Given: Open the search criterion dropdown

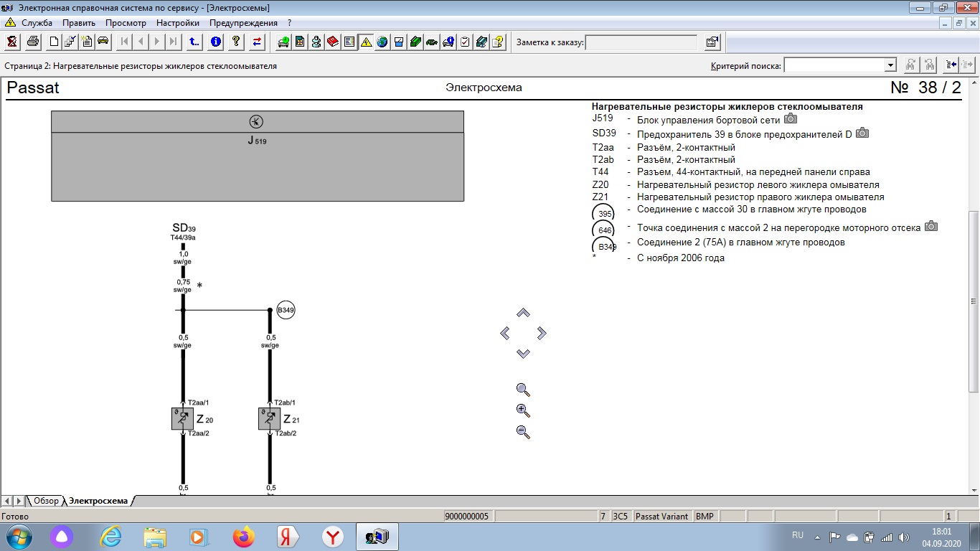Looking at the screenshot, I should click(x=890, y=65).
